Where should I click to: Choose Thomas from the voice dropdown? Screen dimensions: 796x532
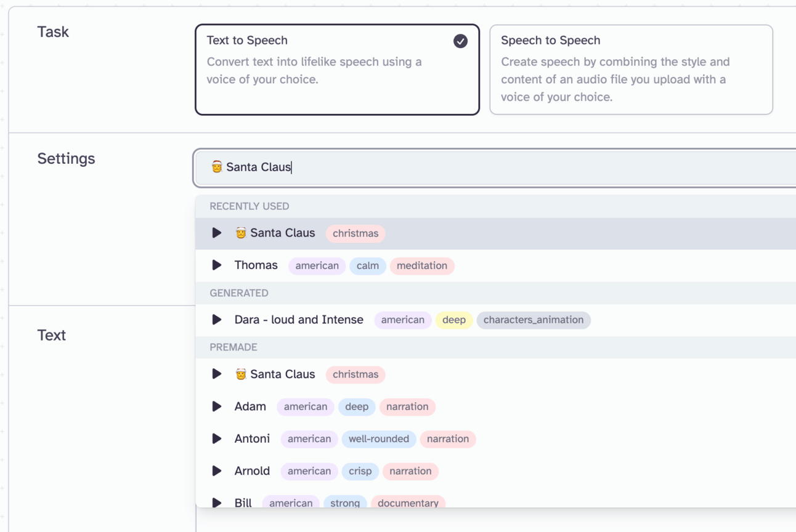(x=256, y=265)
